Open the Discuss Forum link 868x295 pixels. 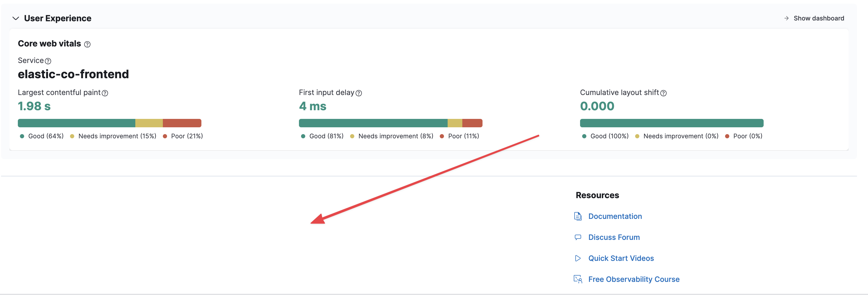pos(614,237)
